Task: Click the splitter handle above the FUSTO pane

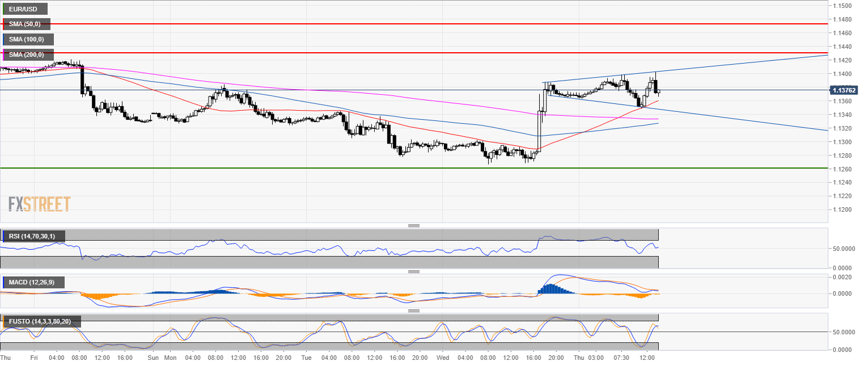Action: [414, 311]
